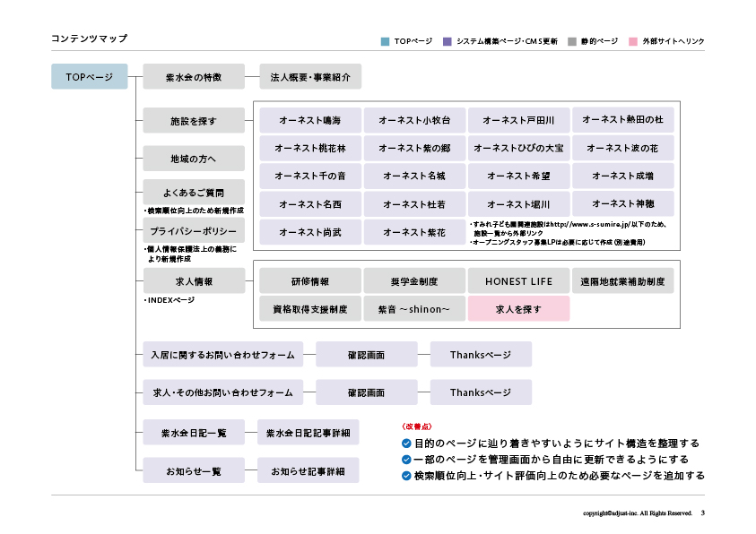Open the お知らせ記事詳細 box
This screenshot has height=534, width=756.
(x=308, y=470)
